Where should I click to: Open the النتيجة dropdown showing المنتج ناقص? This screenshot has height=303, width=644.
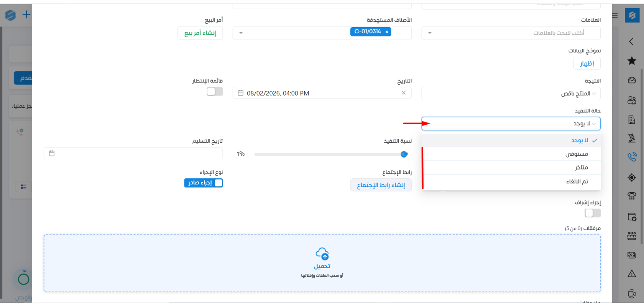(x=511, y=94)
